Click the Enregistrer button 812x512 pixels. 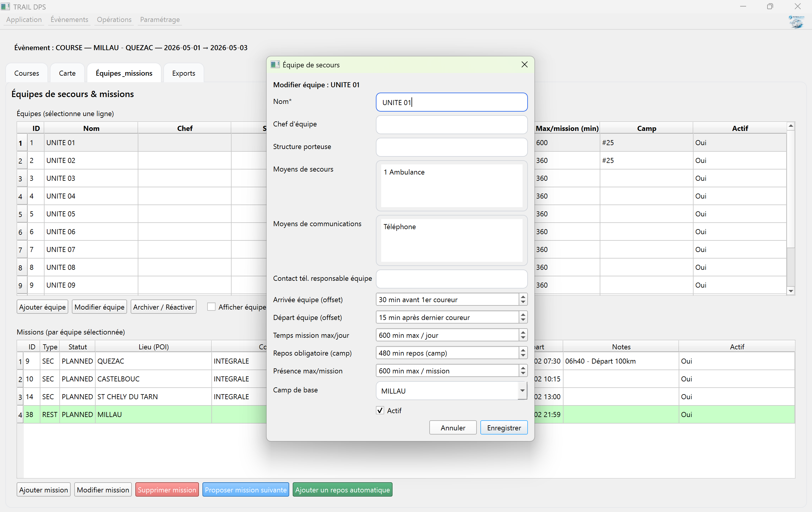point(504,427)
